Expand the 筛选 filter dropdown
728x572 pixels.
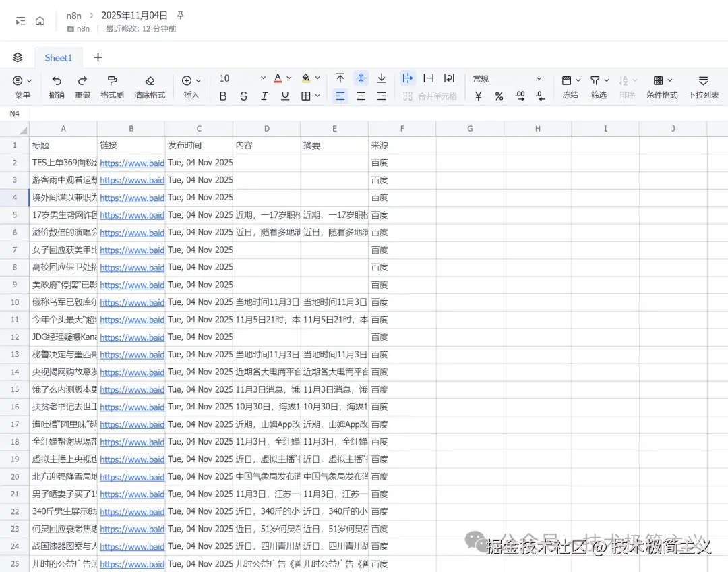(607, 80)
